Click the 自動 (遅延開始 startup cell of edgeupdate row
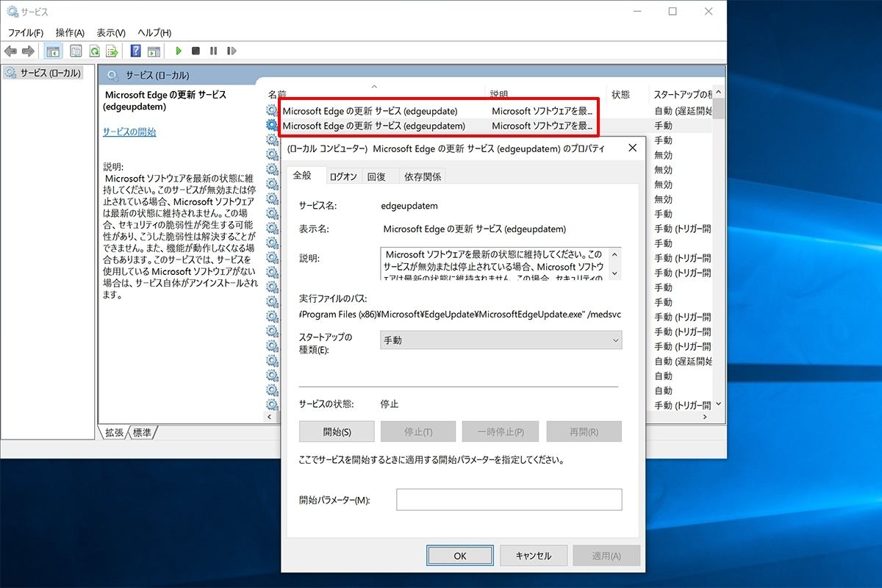 [684, 111]
